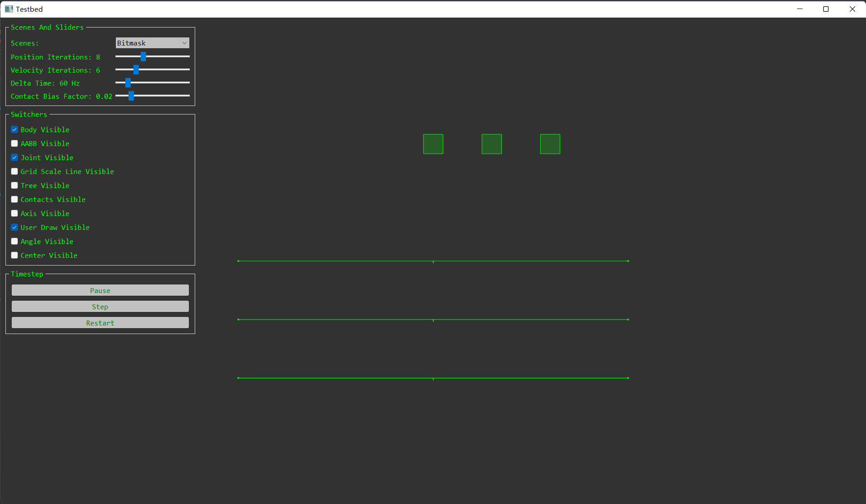This screenshot has width=866, height=504.
Task: Enable AABB Visible checkbox
Action: 14,143
